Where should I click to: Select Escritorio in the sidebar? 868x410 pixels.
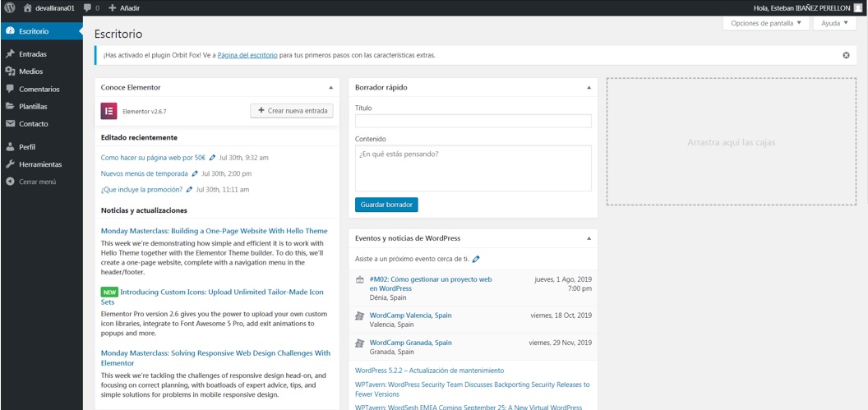[42, 31]
